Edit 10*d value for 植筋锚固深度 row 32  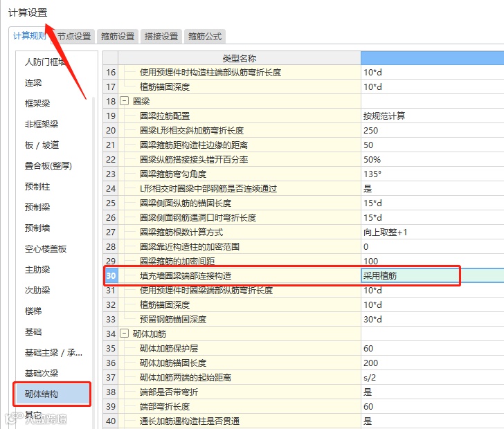click(x=432, y=304)
